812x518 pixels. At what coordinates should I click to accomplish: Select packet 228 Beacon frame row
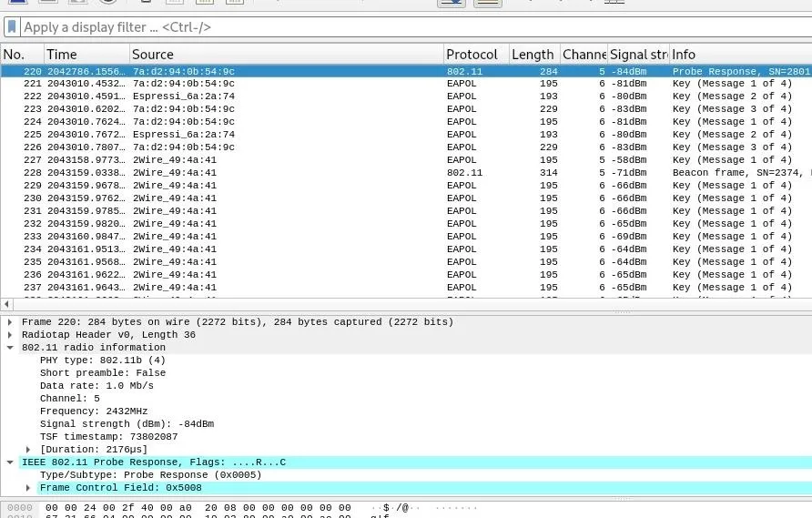click(406, 172)
